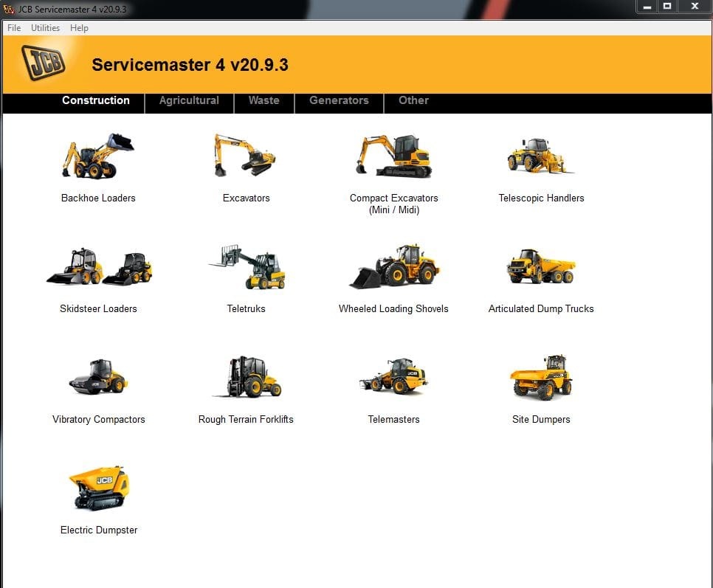Open the Telemasters machine icon
The image size is (713, 588).
tap(394, 376)
